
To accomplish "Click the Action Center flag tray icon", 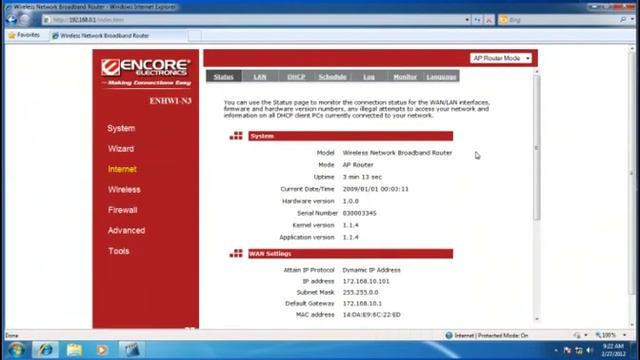I will pyautogui.click(x=567, y=350).
